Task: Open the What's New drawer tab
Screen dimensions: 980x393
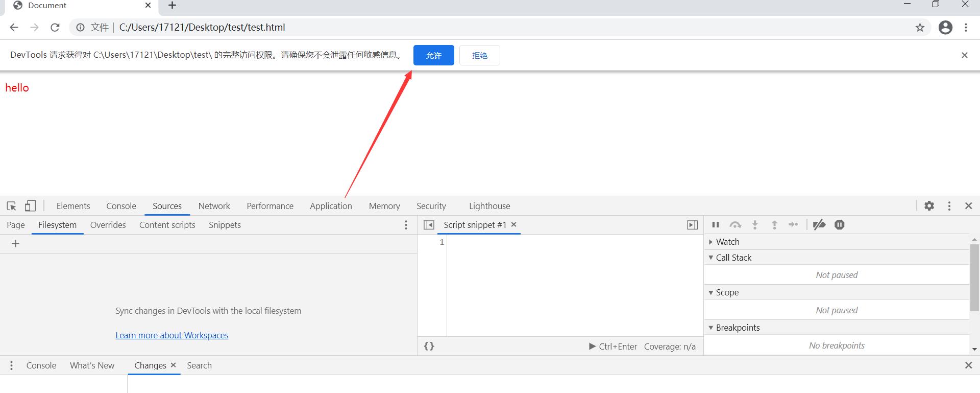Action: 92,365
